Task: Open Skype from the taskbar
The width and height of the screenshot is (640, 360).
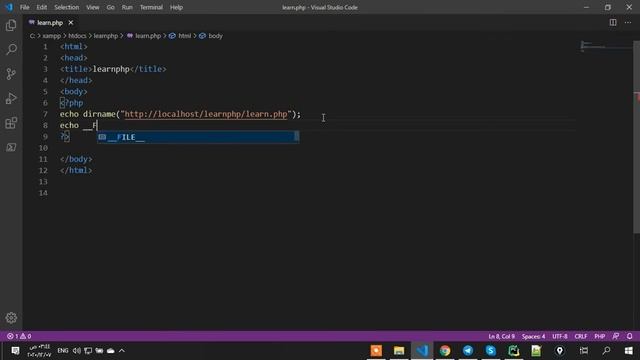Action: 491,351
